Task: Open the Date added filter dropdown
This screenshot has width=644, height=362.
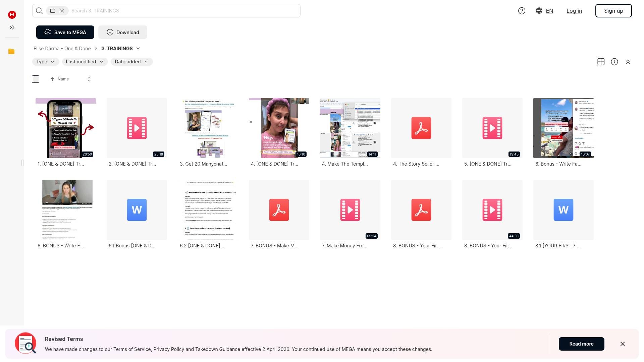Action: click(x=131, y=62)
